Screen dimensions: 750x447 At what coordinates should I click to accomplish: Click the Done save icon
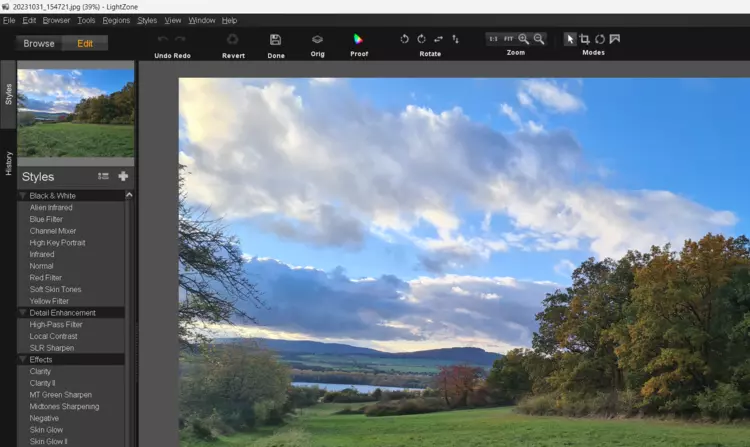click(275, 40)
